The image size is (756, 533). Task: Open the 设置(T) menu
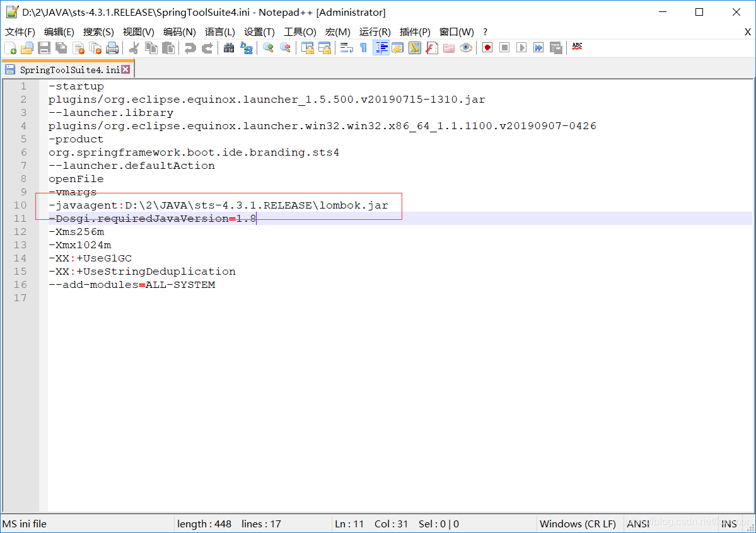(x=259, y=32)
